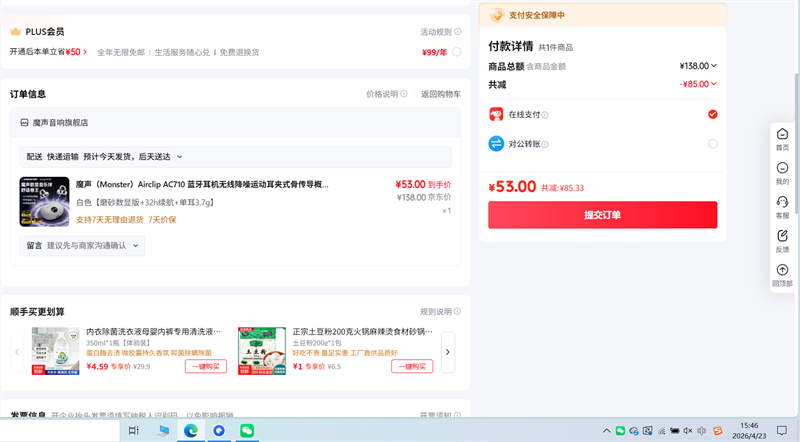Click the 全年无限免邮 benefit text
The height and width of the screenshot is (442, 800).
pos(121,52)
